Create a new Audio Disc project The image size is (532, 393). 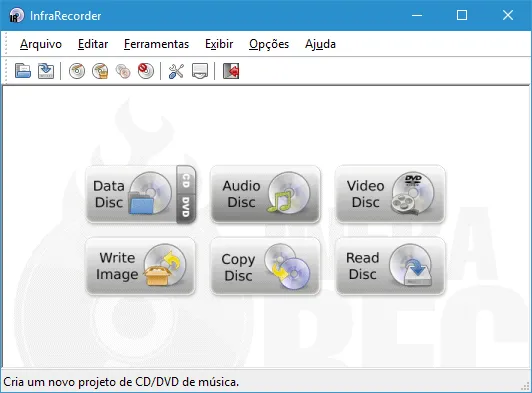(x=265, y=194)
